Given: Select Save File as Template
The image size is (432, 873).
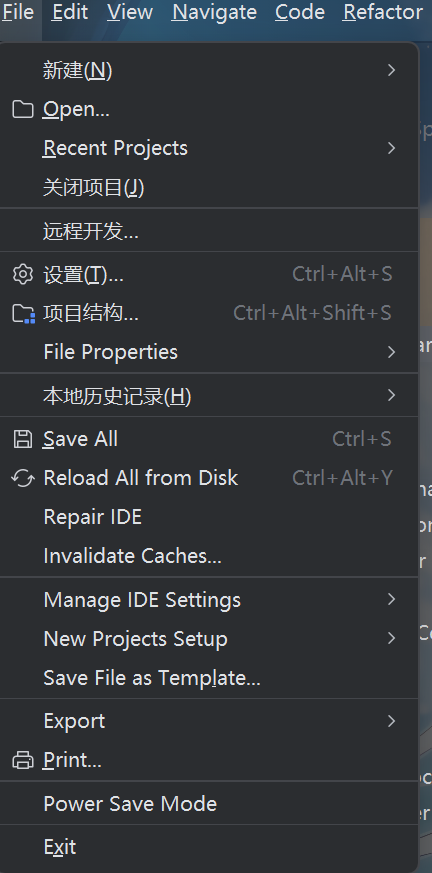Looking at the screenshot, I should [209, 678].
